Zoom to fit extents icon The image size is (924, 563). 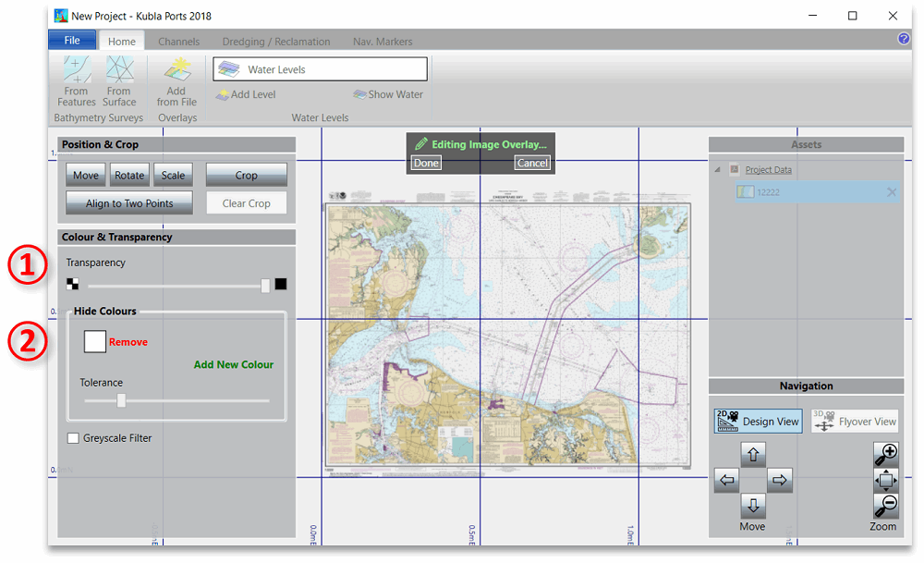[x=886, y=480]
